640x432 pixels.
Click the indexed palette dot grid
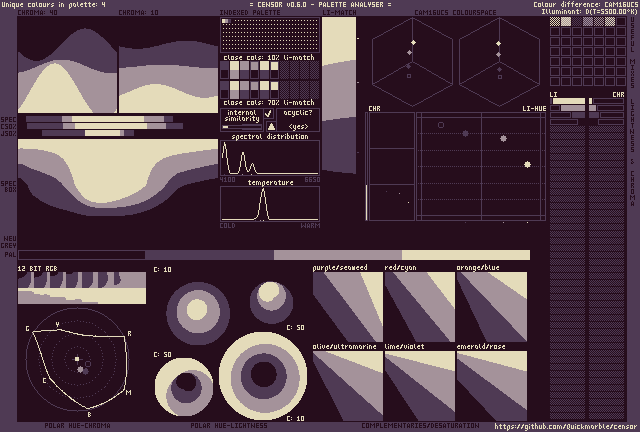coord(270,35)
